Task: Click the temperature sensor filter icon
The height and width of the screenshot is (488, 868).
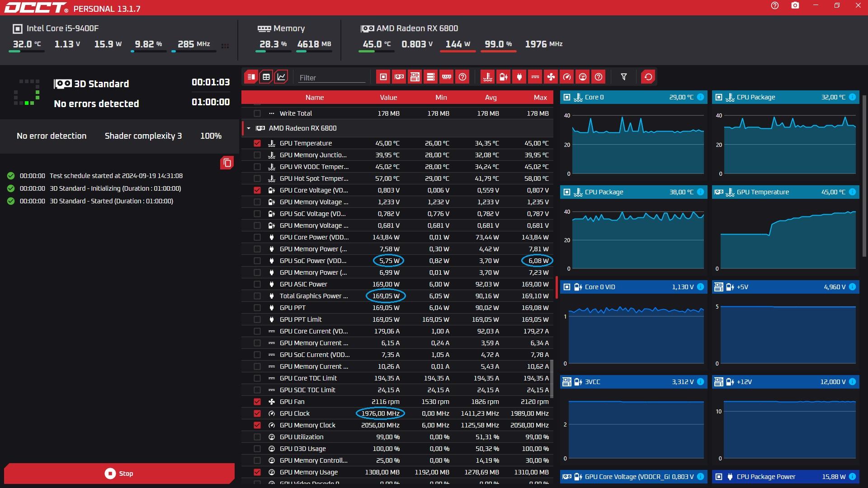Action: (x=487, y=77)
